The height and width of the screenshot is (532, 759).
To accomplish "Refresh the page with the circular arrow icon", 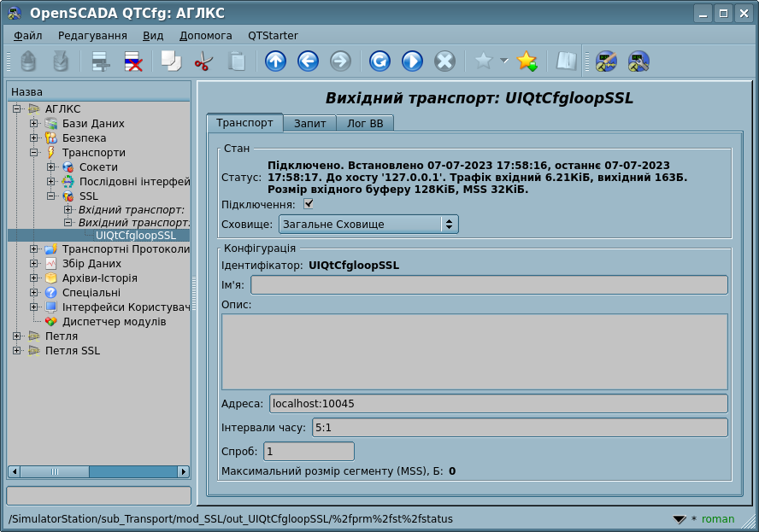I will pyautogui.click(x=379, y=61).
